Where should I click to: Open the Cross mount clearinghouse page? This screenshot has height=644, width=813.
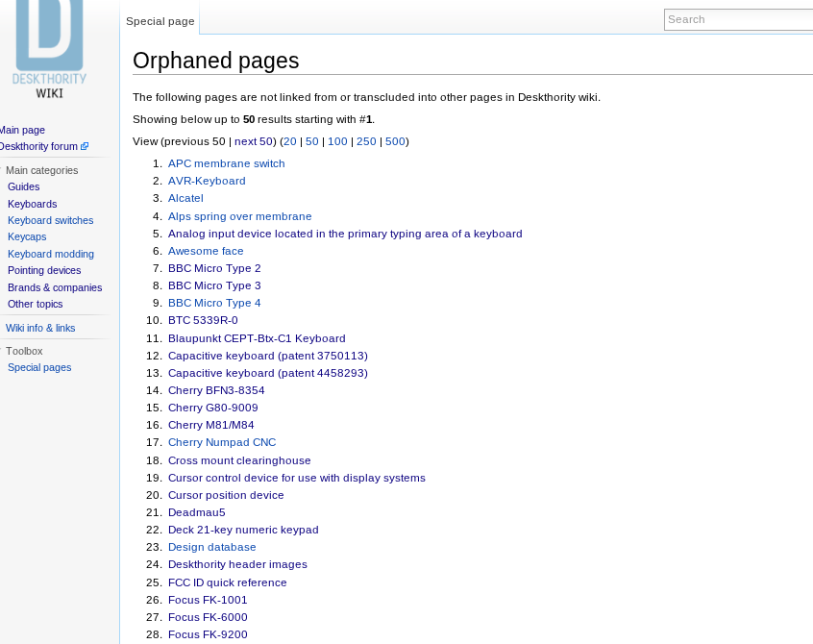239,460
